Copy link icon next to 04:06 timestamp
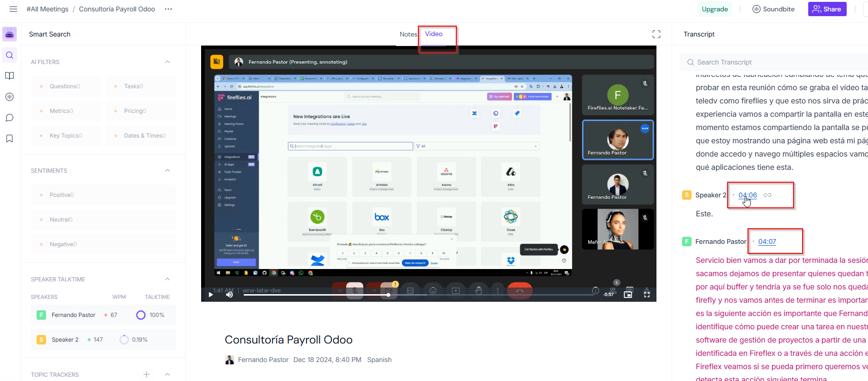The image size is (868, 381). 767,195
